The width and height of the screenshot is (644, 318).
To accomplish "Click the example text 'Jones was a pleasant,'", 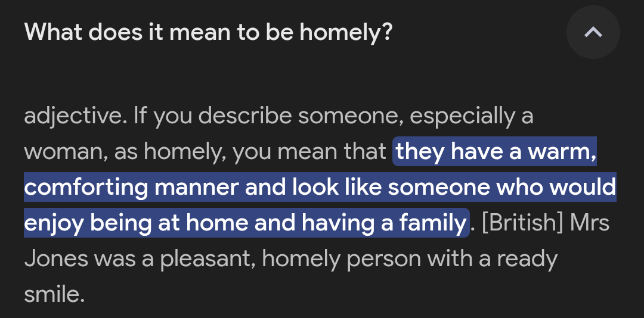I will pyautogui.click(x=140, y=259).
